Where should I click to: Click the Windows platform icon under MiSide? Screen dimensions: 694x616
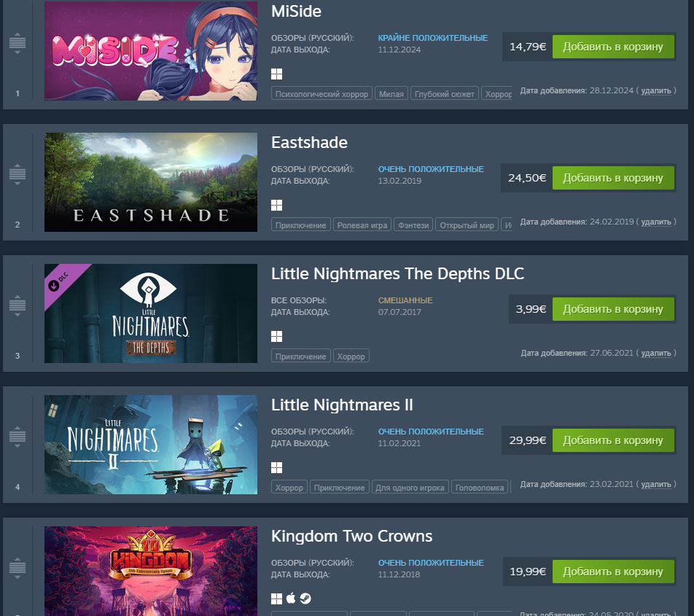coord(276,74)
